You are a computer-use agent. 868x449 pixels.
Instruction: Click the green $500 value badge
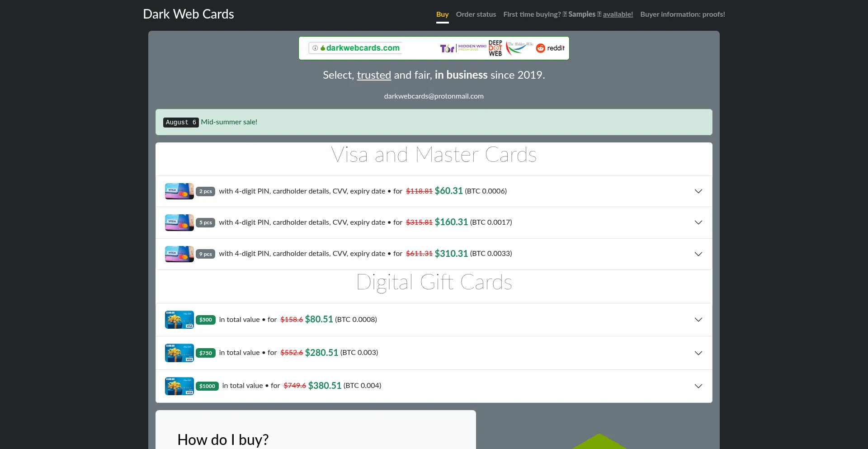tap(206, 320)
